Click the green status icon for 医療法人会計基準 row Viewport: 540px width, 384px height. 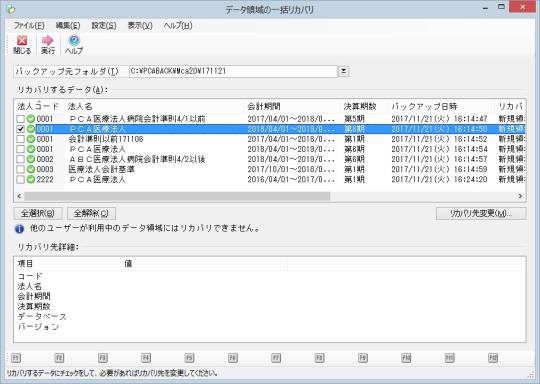31,169
